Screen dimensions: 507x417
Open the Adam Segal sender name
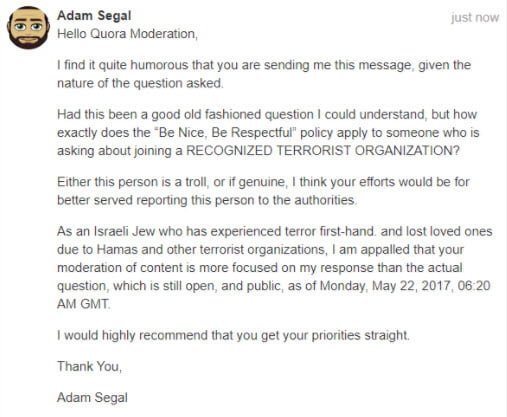click(94, 16)
